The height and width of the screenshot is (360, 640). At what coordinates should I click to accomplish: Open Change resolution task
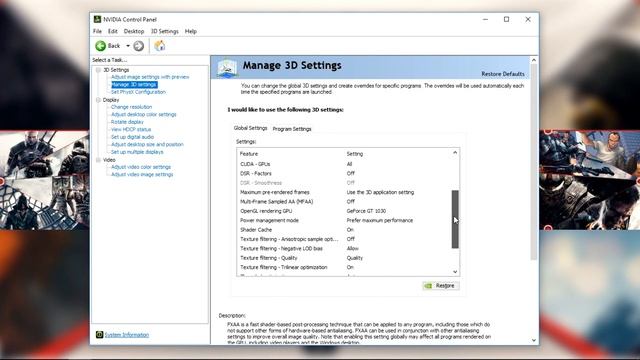pos(131,107)
